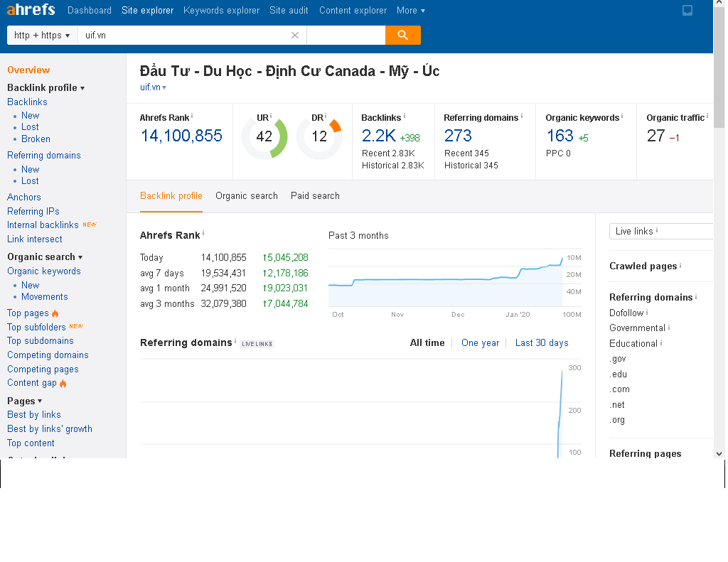The image size is (728, 562).
Task: Click the DR 12 donut chart
Action: pyautogui.click(x=319, y=136)
